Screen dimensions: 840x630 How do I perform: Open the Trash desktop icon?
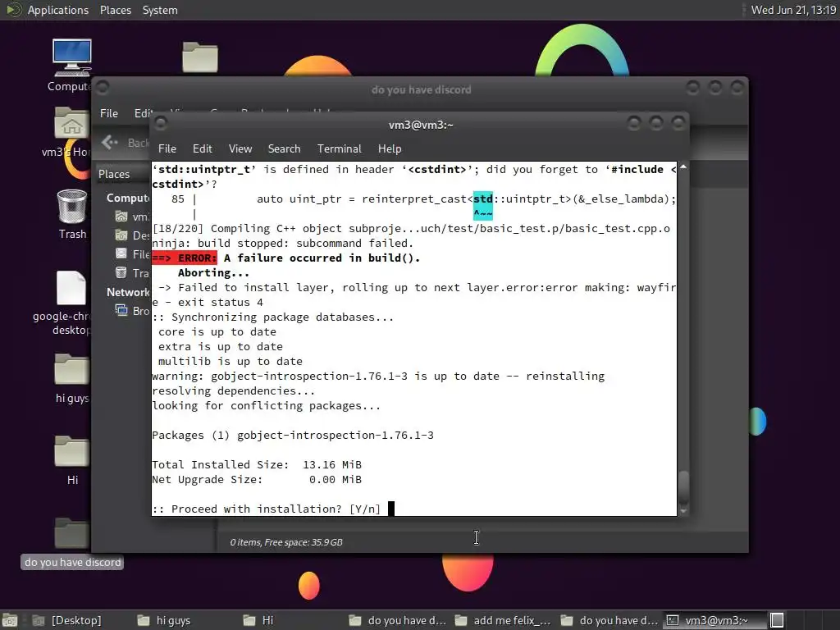pyautogui.click(x=72, y=206)
